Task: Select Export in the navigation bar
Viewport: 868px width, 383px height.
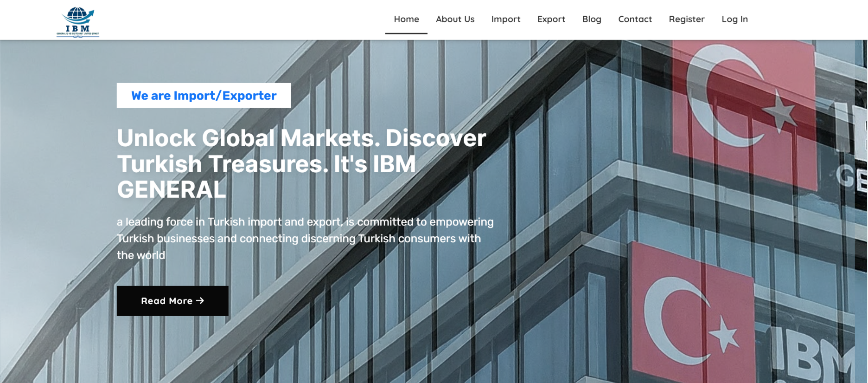Action: (551, 19)
